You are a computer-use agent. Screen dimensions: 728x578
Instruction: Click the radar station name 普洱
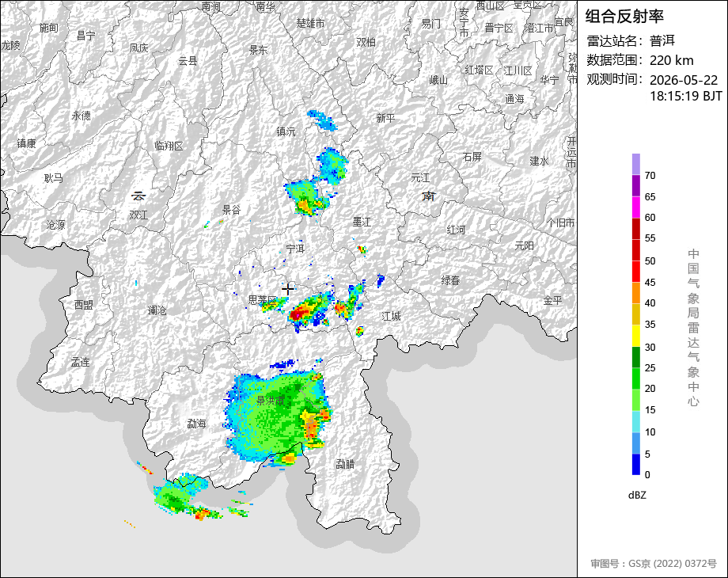pyautogui.click(x=662, y=41)
